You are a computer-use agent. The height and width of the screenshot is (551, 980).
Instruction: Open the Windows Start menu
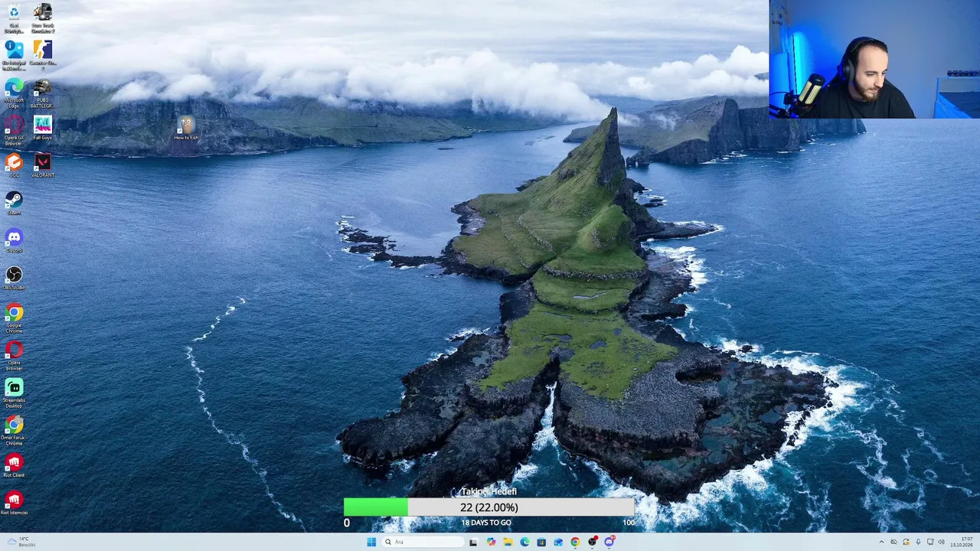pyautogui.click(x=371, y=542)
